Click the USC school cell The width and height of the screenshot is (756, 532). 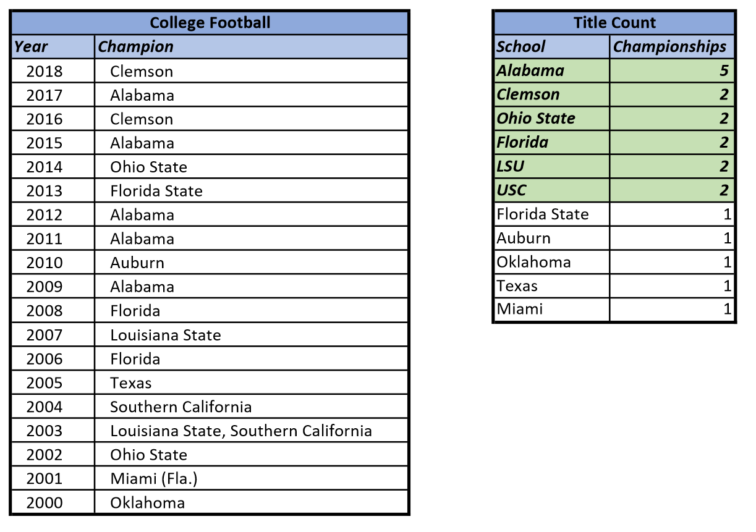click(x=511, y=190)
